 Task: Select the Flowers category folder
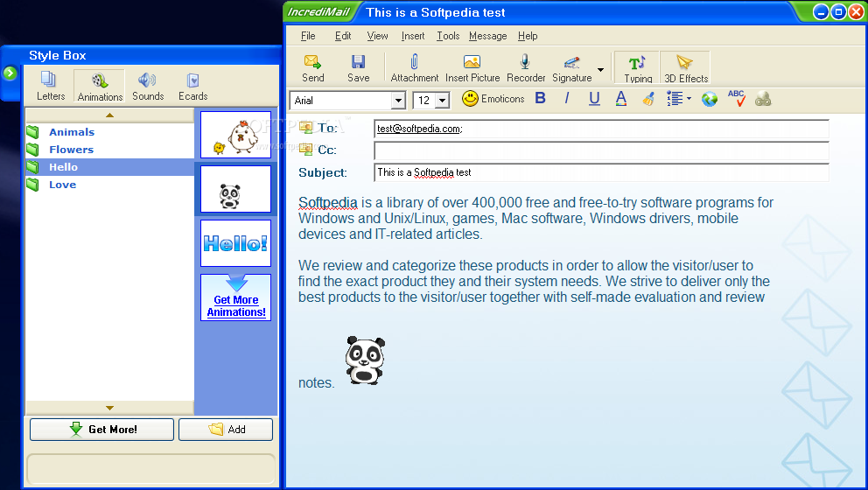tap(109, 150)
